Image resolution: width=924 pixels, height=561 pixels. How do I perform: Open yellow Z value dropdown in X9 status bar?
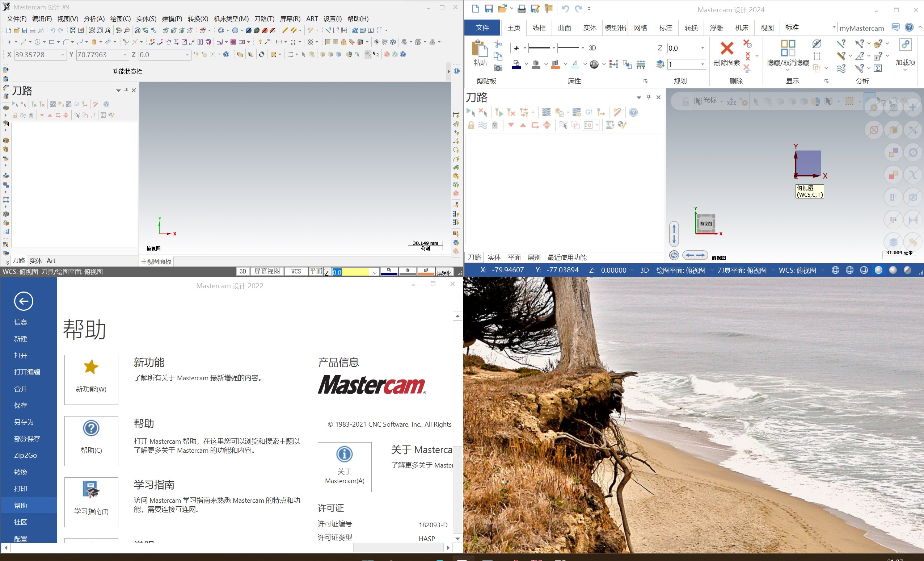pos(374,272)
